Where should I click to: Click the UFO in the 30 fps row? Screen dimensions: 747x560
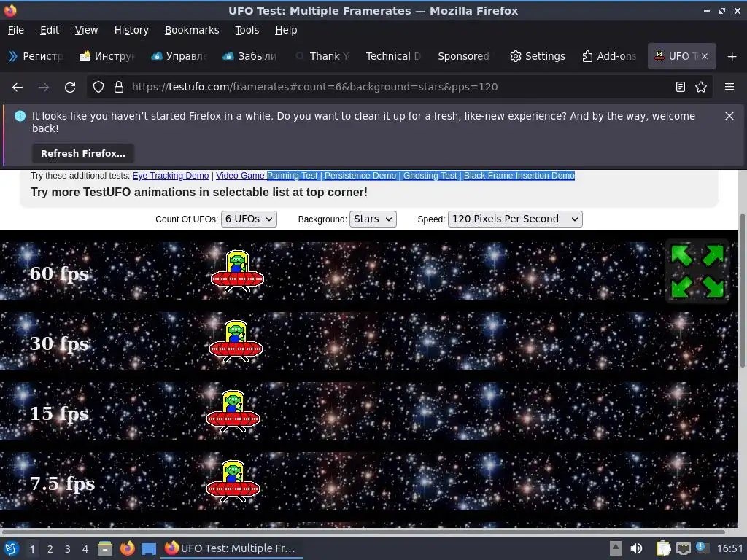[x=236, y=341]
